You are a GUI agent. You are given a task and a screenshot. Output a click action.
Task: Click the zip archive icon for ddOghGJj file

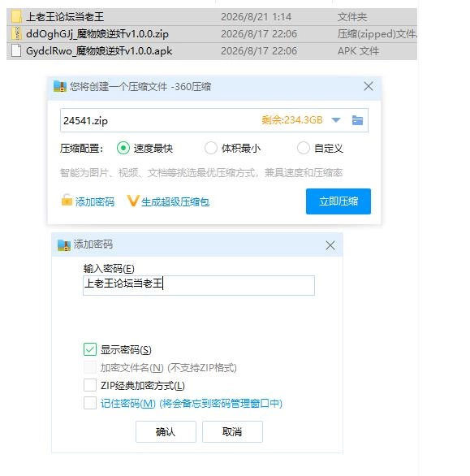click(16, 33)
